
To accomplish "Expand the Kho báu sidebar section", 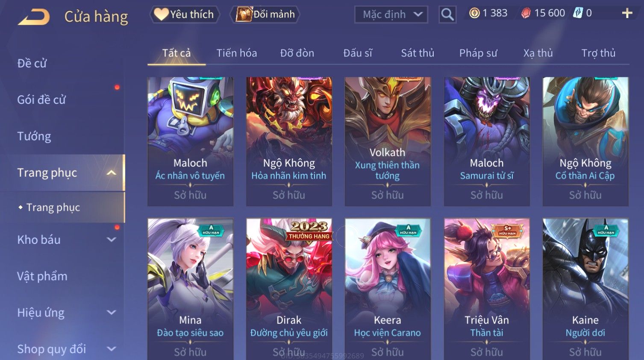I will [112, 240].
